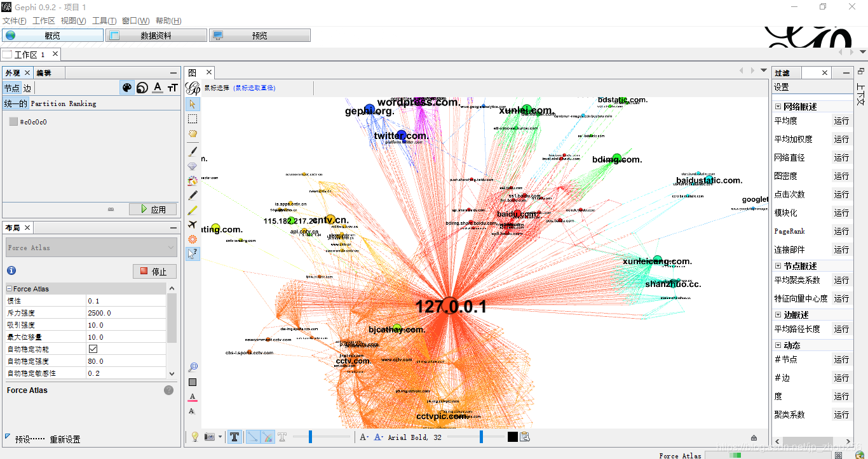Click the reset colors gray square icon
This screenshot has width=868, height=459.
pos(193,382)
